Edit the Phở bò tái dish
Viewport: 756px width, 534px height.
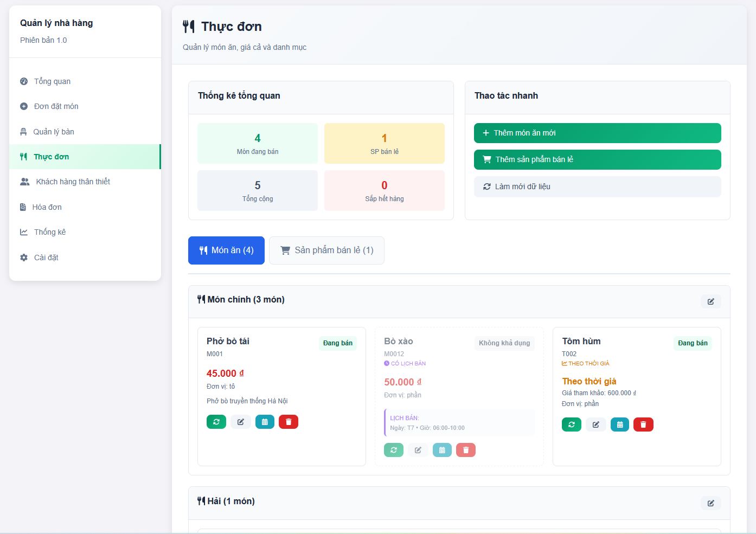[x=241, y=422]
